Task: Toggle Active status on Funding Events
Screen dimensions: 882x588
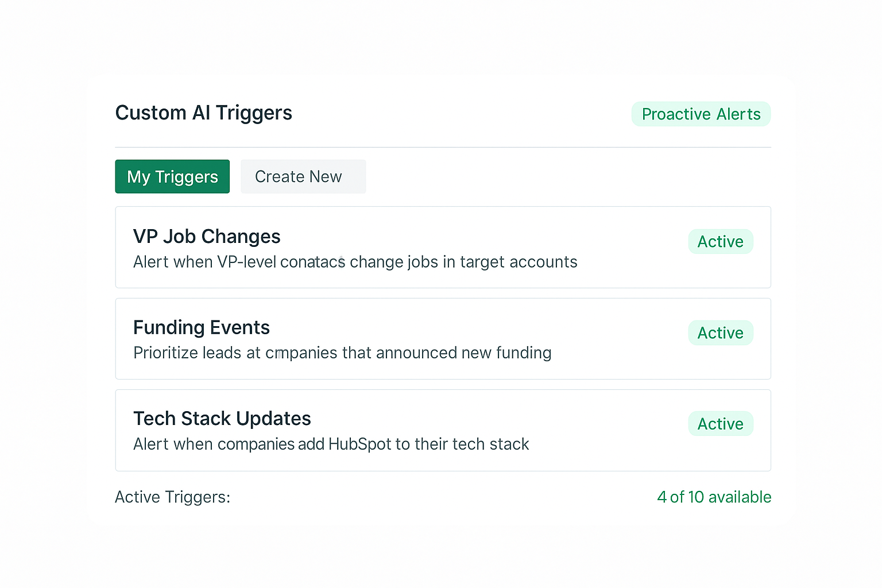Action: 720,333
